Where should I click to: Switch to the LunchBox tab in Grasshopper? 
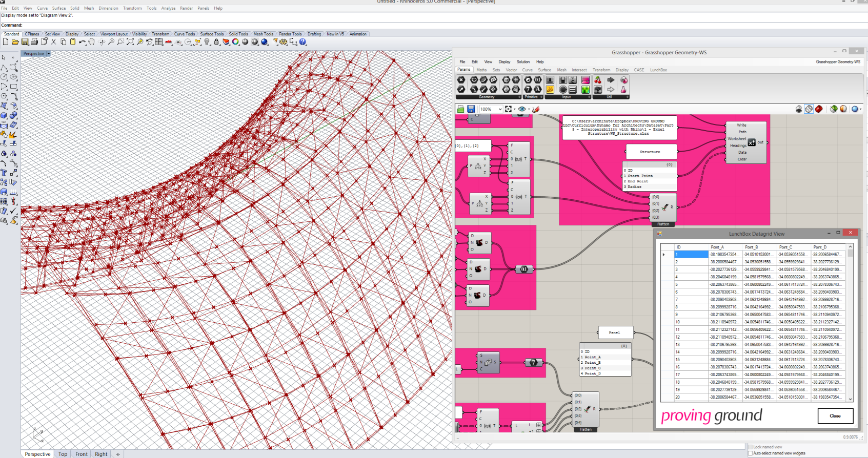click(x=658, y=70)
